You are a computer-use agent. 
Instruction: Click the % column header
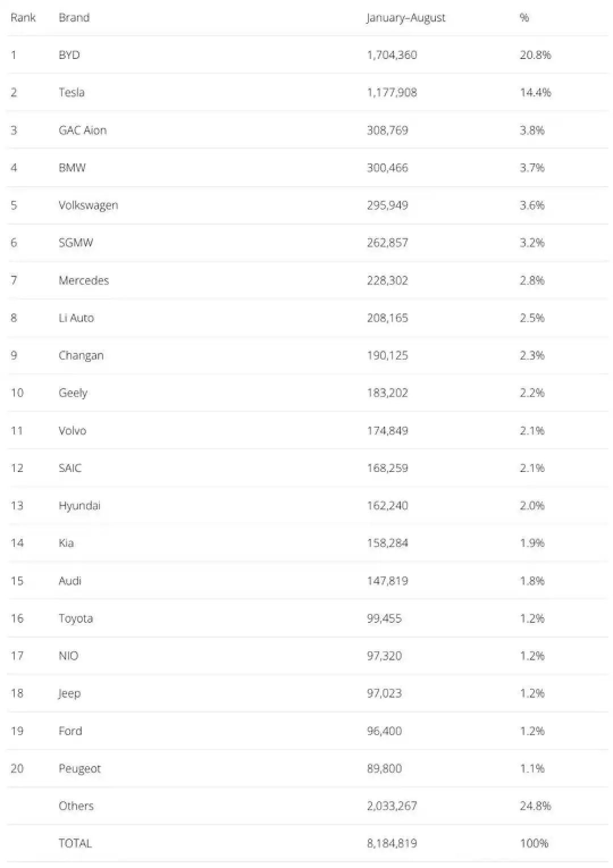(524, 18)
